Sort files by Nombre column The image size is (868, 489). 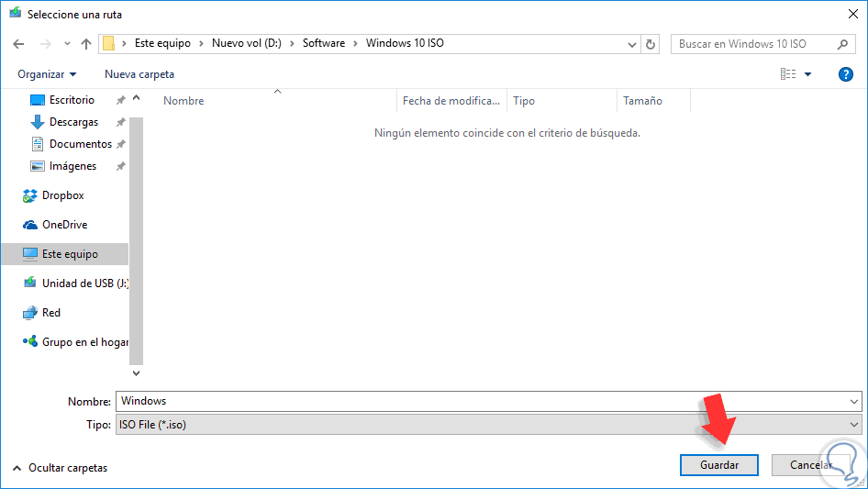pyautogui.click(x=184, y=101)
